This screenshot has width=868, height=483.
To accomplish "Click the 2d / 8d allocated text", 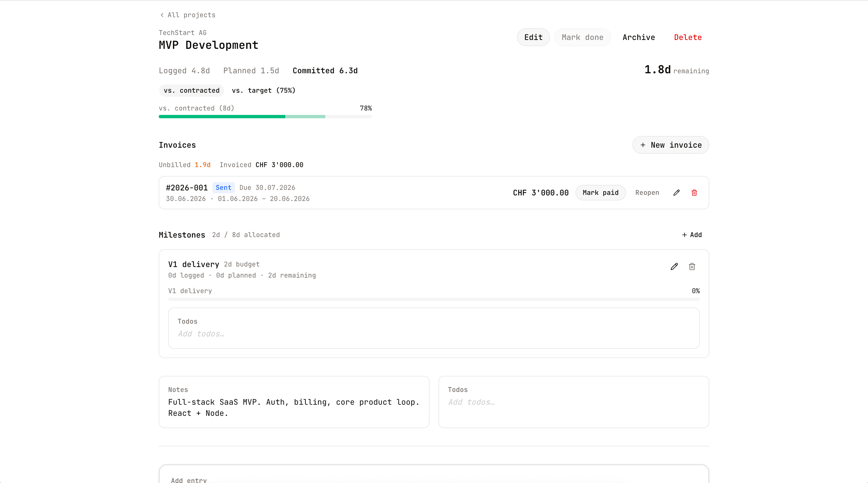I will pos(246,235).
